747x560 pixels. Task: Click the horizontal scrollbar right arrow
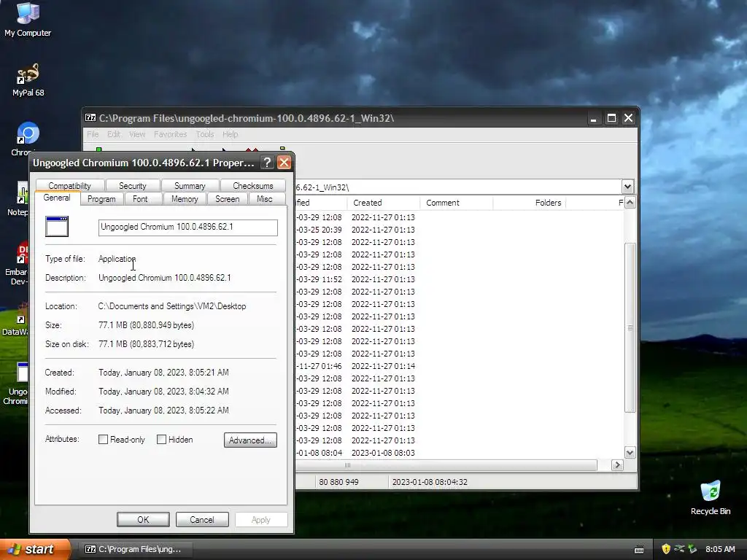pyautogui.click(x=617, y=465)
